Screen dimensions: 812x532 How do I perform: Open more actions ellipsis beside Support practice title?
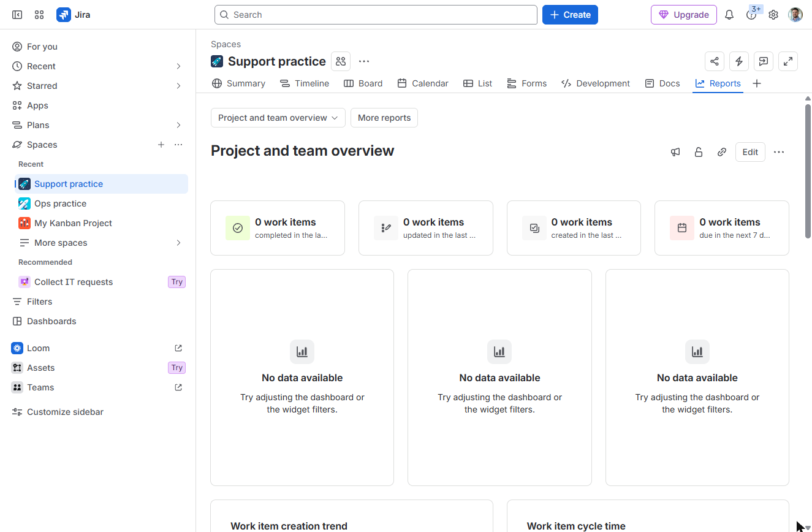364,61
